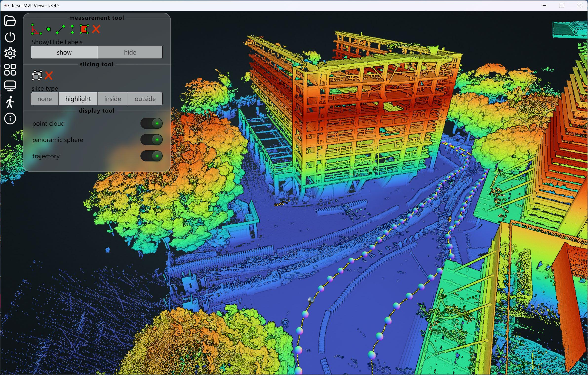The width and height of the screenshot is (588, 375).
Task: Select the vertical dotted height measurement tool
Action: coord(72,29)
